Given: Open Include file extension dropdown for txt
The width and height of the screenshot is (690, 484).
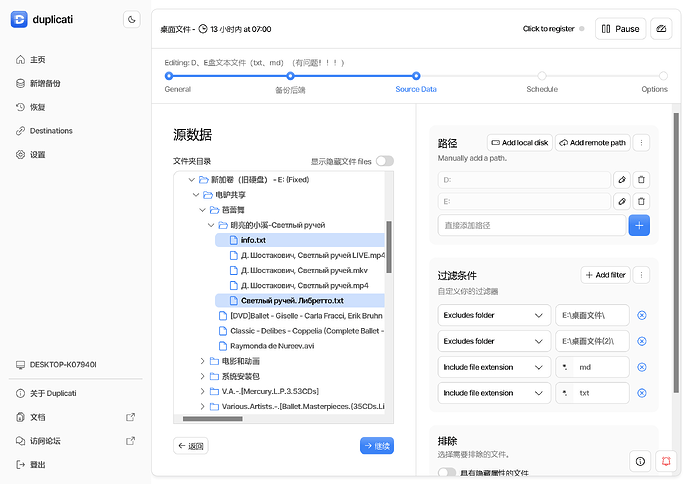Looking at the screenshot, I should 494,393.
